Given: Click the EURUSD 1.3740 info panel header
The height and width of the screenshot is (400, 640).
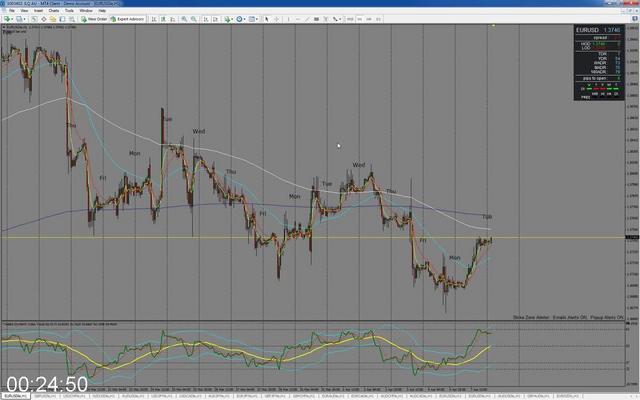Looking at the screenshot, I should pyautogui.click(x=598, y=30).
